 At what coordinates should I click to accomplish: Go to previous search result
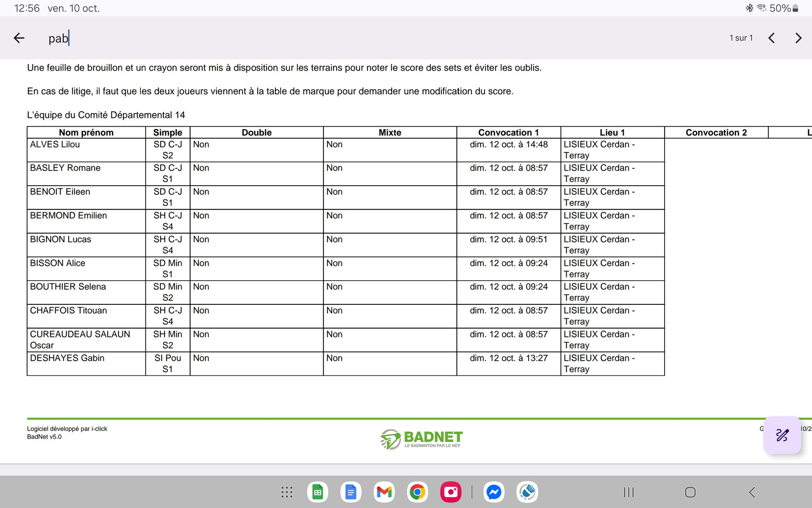coord(772,38)
